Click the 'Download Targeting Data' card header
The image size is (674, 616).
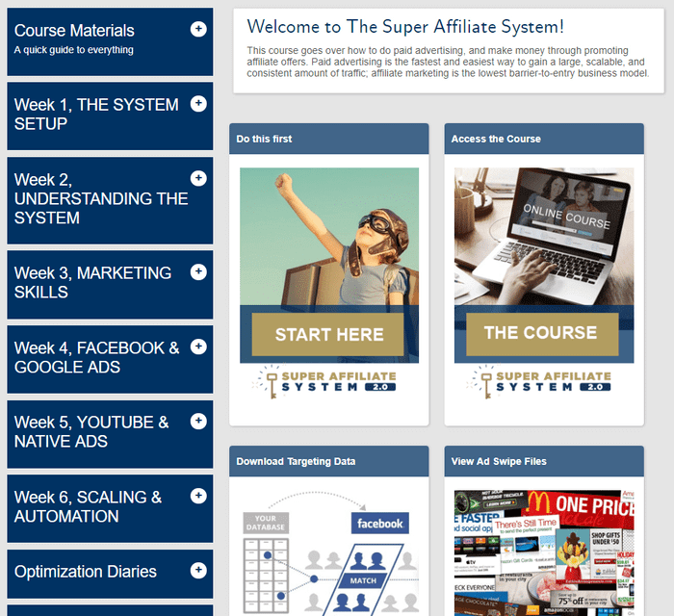point(329,461)
